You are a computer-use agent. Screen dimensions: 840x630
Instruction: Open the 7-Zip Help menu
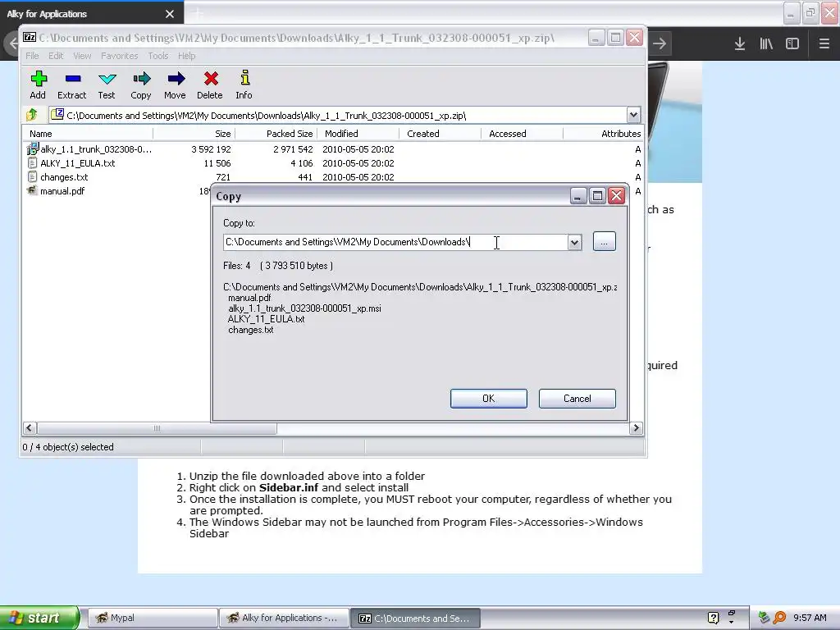tap(186, 56)
